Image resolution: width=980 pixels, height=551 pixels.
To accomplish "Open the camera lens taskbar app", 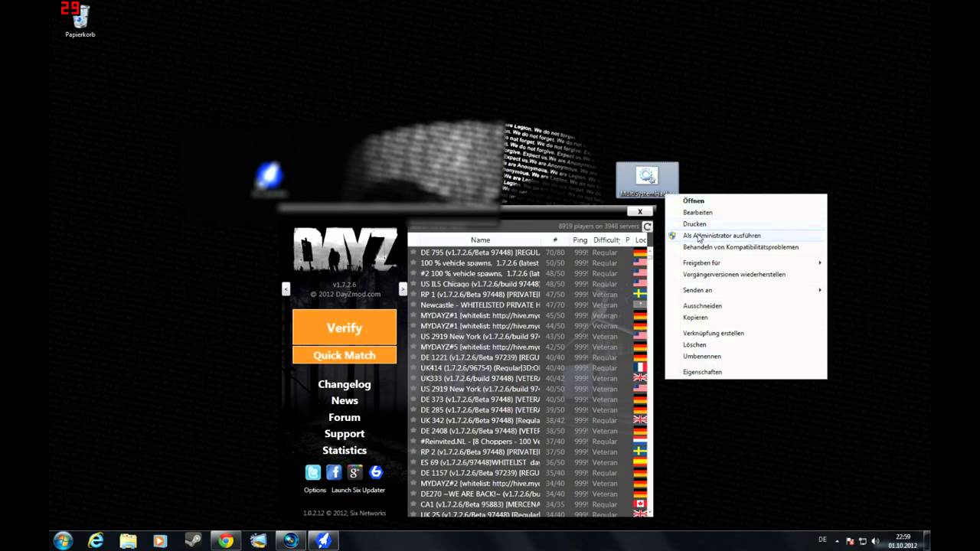I will (x=290, y=540).
